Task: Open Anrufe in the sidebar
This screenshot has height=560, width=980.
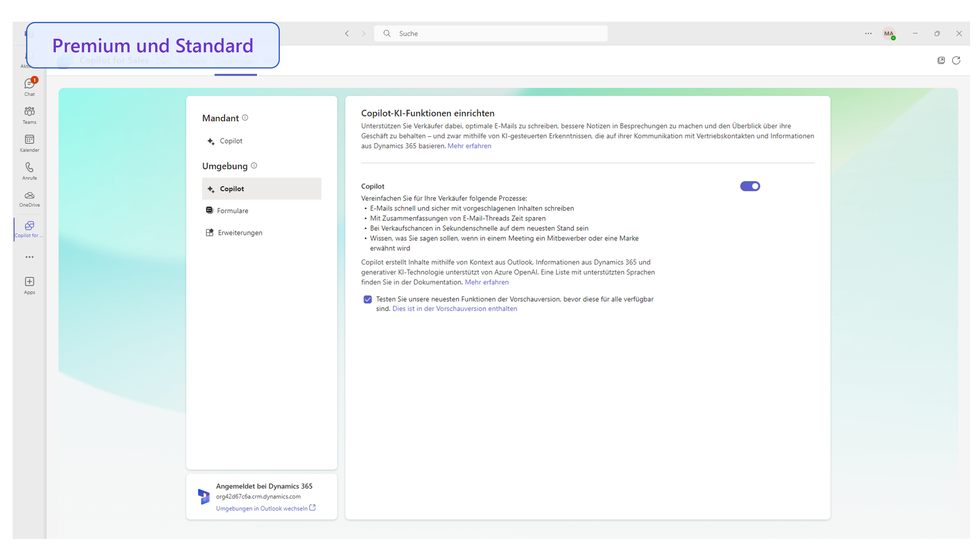Action: click(x=29, y=171)
